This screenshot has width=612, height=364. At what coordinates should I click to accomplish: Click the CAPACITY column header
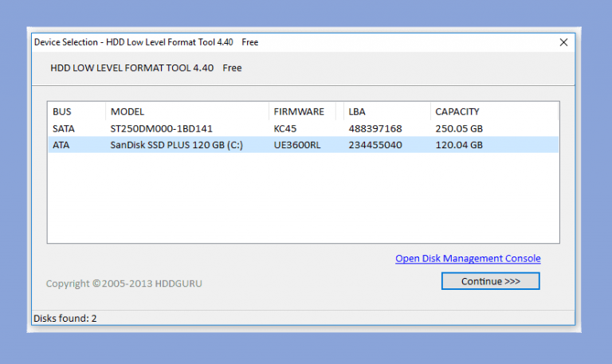[x=494, y=112]
